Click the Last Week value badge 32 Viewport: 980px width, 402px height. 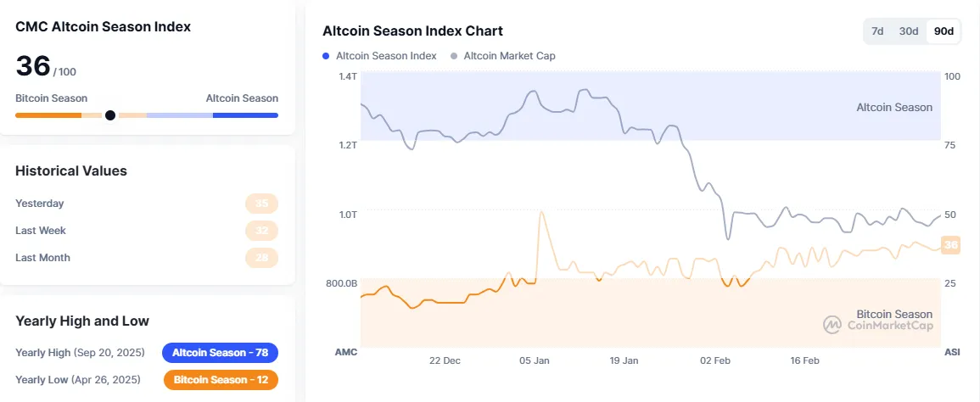tap(261, 231)
